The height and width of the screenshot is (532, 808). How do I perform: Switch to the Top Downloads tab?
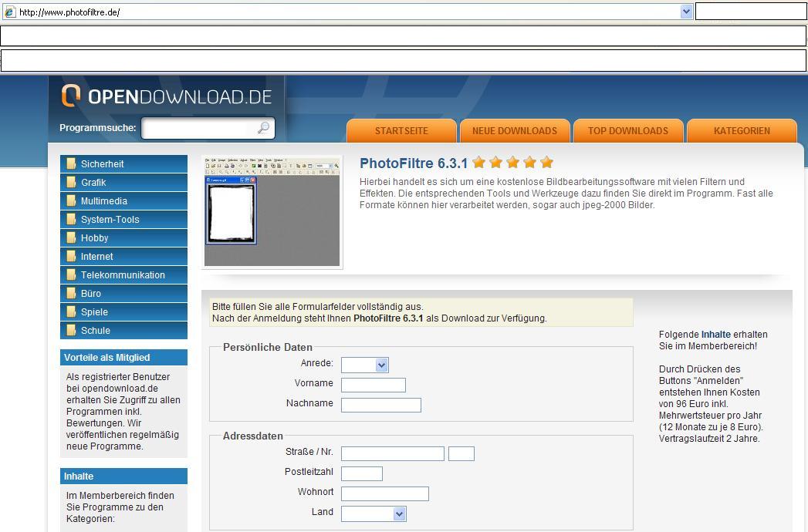click(x=628, y=131)
